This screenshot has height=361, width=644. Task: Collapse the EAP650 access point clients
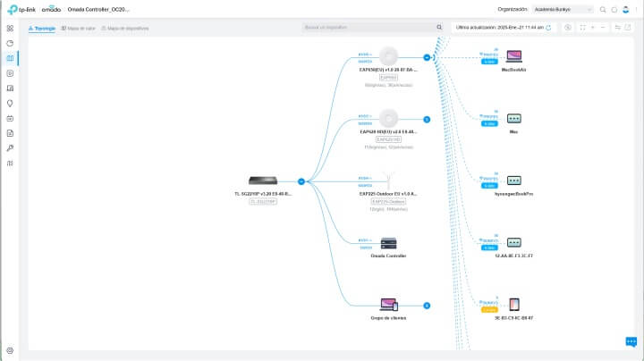pyautogui.click(x=427, y=57)
